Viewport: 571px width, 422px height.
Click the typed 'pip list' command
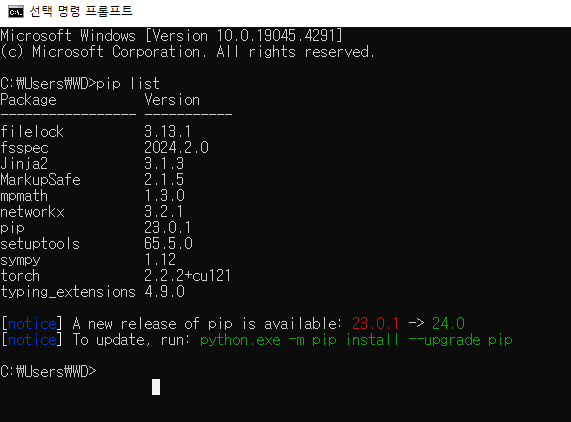coord(128,84)
